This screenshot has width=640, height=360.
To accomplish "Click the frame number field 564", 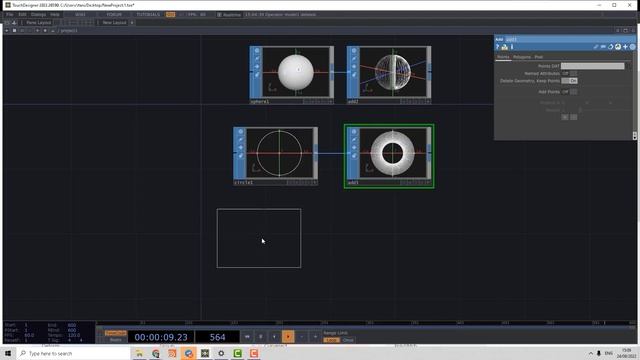I will (217, 337).
